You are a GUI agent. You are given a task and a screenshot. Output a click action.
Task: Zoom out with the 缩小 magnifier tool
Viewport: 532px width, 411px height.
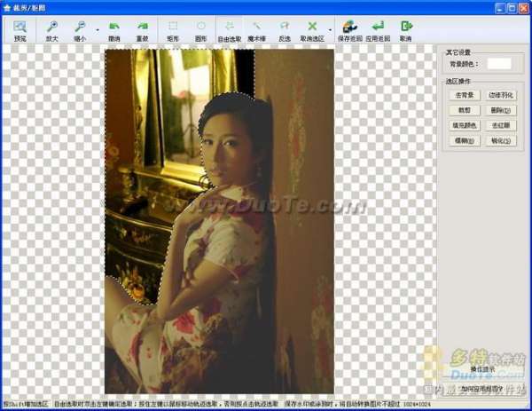pos(80,31)
